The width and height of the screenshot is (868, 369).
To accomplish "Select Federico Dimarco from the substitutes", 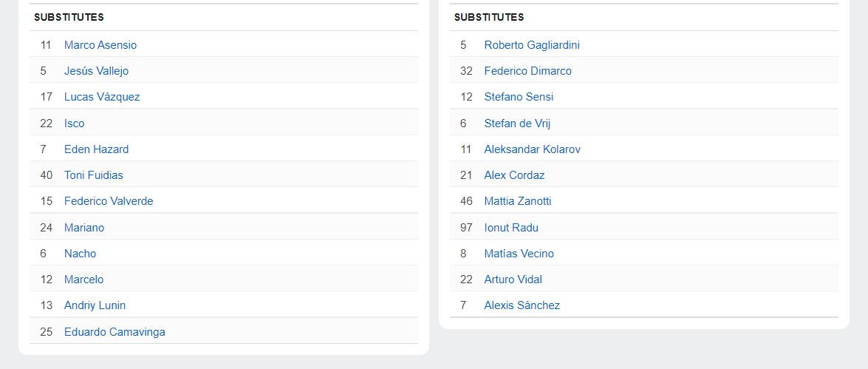I will click(x=527, y=71).
